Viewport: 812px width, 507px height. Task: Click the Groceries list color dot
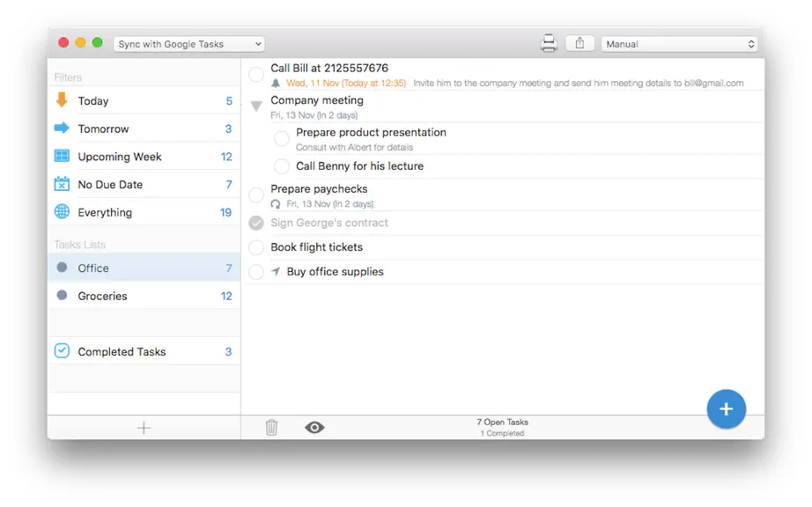62,295
